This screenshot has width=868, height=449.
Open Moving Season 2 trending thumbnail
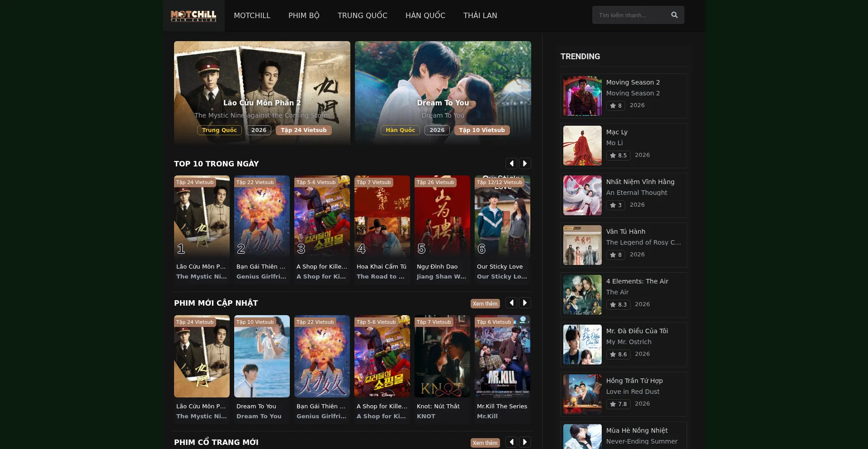click(582, 96)
